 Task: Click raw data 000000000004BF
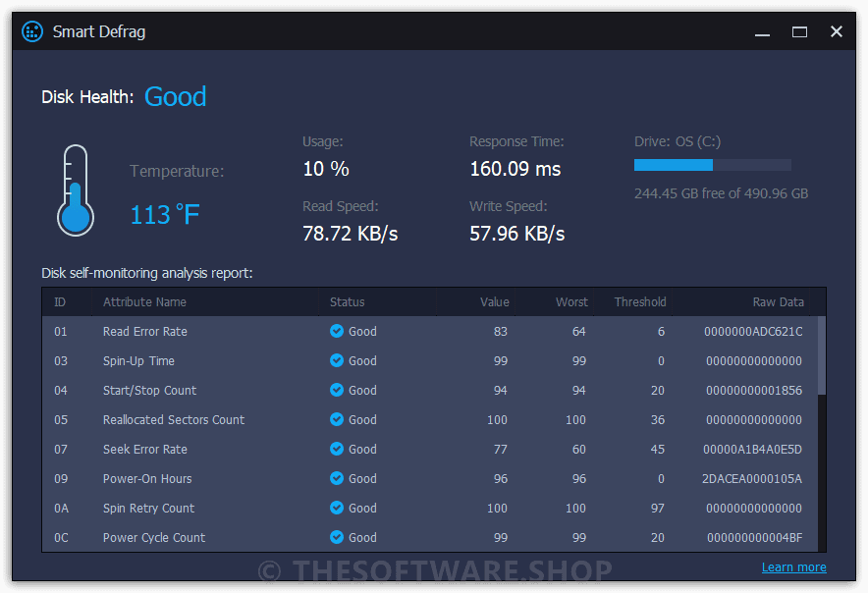[754, 538]
